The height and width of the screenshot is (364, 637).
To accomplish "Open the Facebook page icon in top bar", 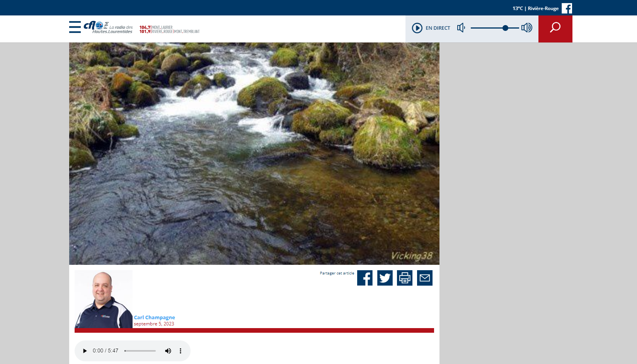I will pos(567,8).
